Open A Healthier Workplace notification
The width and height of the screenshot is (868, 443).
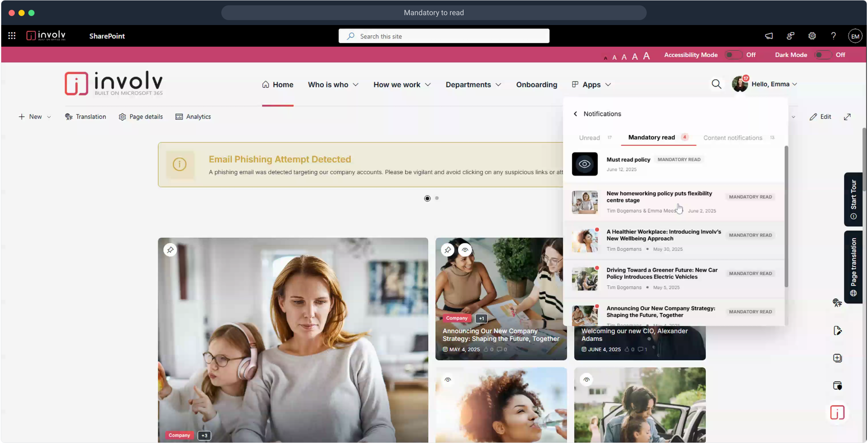[x=673, y=240]
